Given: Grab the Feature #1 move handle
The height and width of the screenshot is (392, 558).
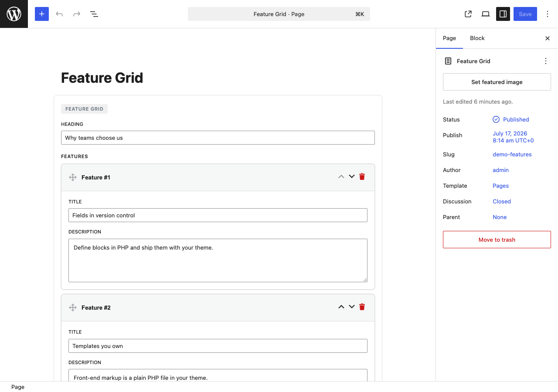Looking at the screenshot, I should click(73, 177).
